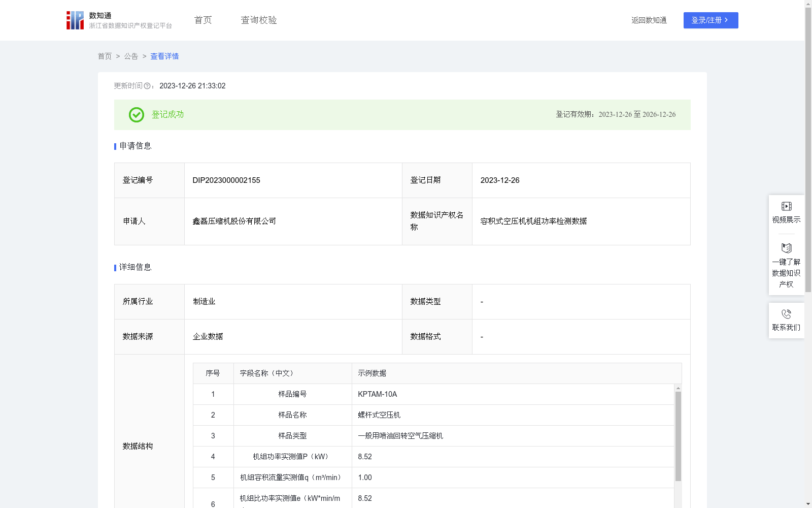Viewport: 812px width, 508px height.
Task: Click the green 登记成功 check icon
Action: [137, 115]
